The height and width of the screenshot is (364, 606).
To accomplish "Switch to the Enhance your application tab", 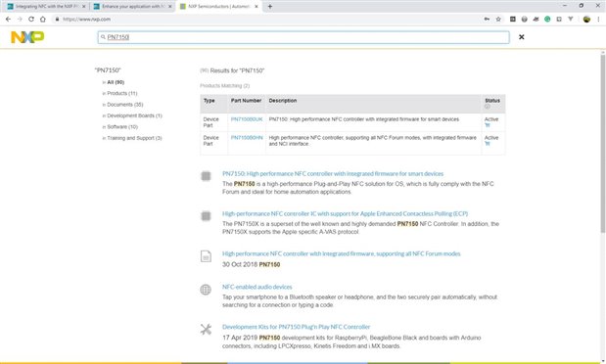I will tap(132, 6).
